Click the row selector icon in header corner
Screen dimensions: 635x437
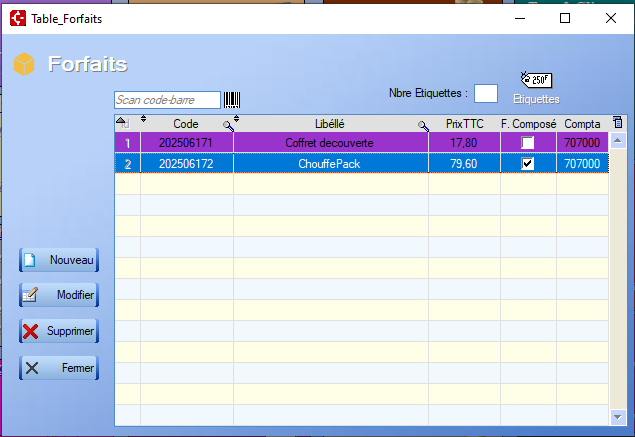tap(122, 122)
